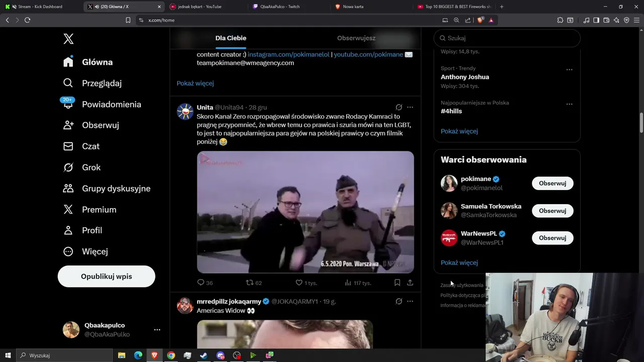Open more options on Unita post

410,107
